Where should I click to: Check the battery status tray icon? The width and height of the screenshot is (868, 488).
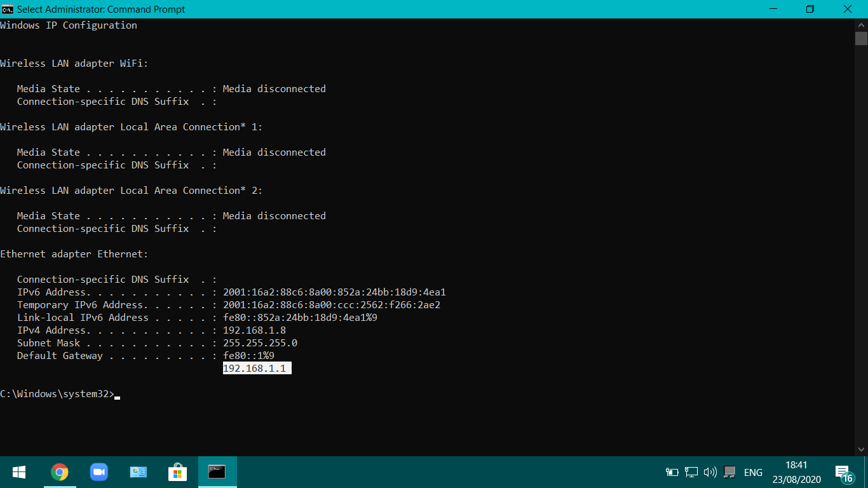[x=672, y=472]
